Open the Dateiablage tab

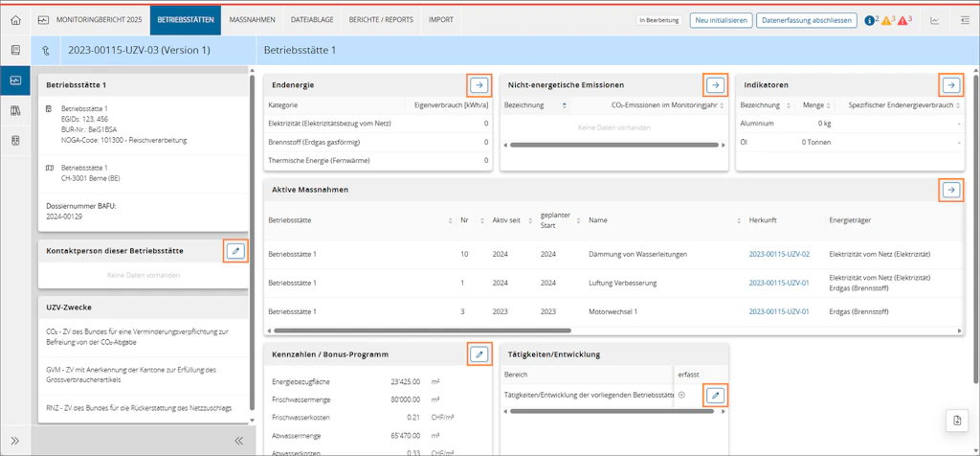pyautogui.click(x=312, y=20)
